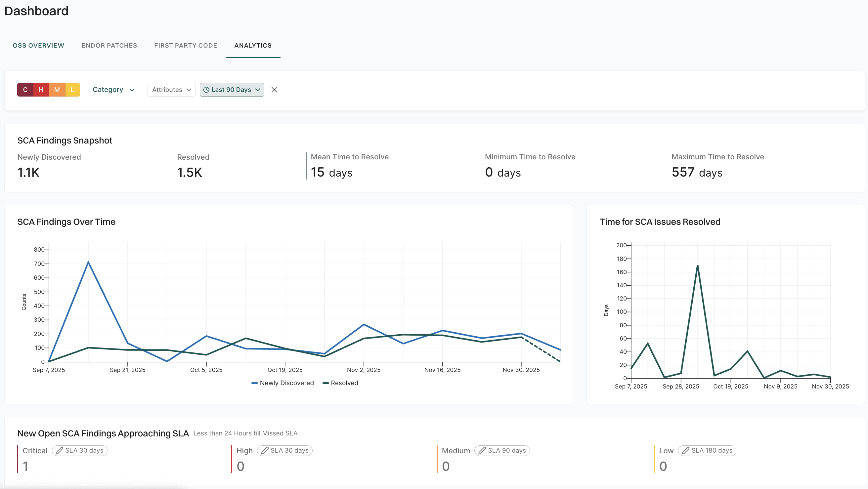Select the Medium severity filter chip
868x489 pixels.
[x=57, y=90]
